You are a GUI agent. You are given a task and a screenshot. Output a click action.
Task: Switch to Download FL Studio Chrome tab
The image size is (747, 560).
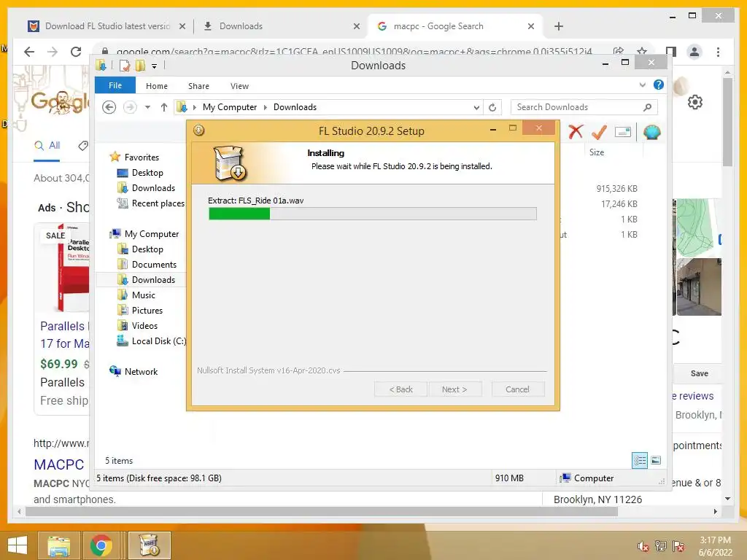coord(107,26)
